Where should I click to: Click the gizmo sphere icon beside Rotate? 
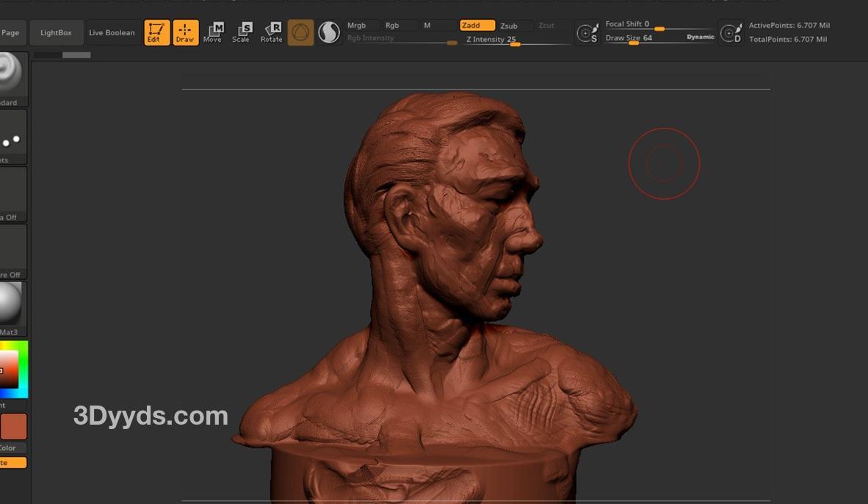tap(300, 32)
